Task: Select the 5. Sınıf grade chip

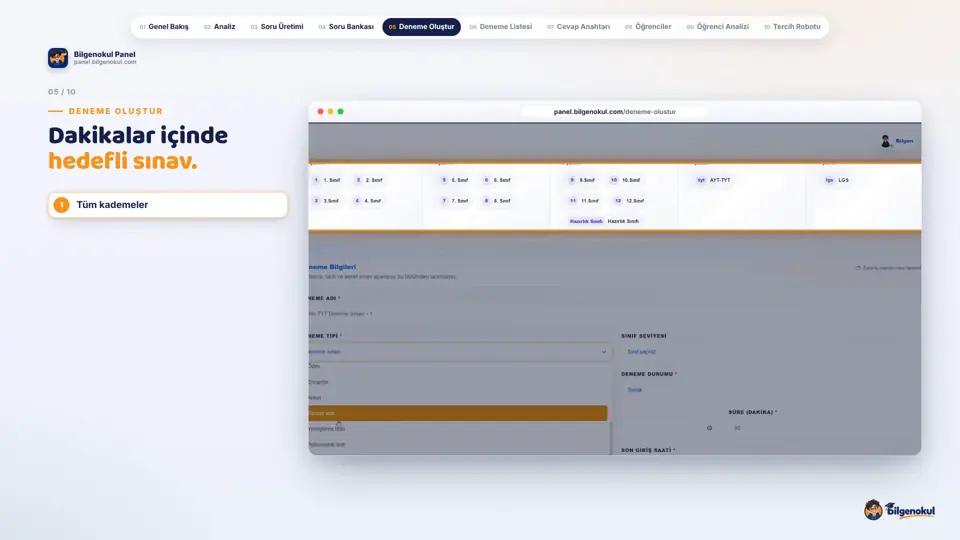Action: point(454,180)
